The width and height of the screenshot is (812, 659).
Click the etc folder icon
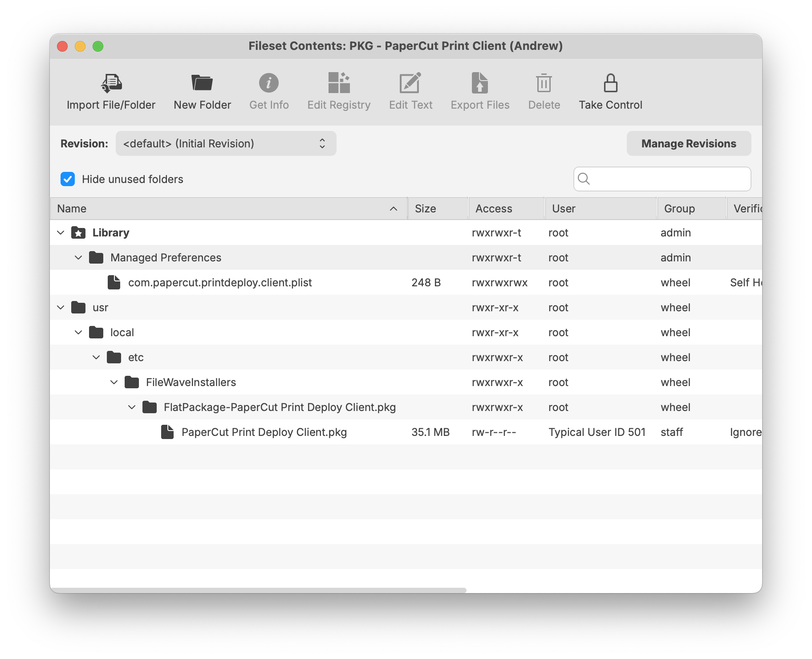pos(114,357)
